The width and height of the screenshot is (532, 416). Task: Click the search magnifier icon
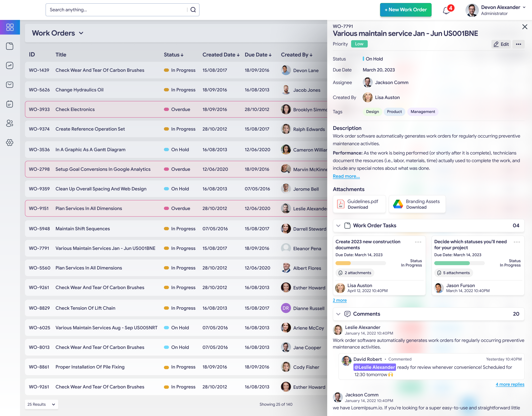(193, 10)
